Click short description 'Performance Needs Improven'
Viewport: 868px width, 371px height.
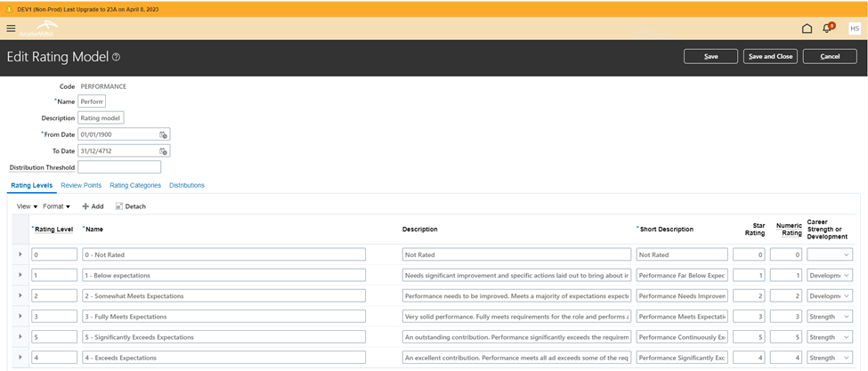coord(682,295)
